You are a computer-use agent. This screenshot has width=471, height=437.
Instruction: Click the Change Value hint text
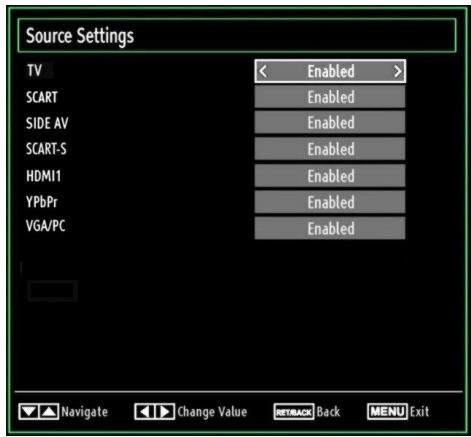pyautogui.click(x=212, y=412)
